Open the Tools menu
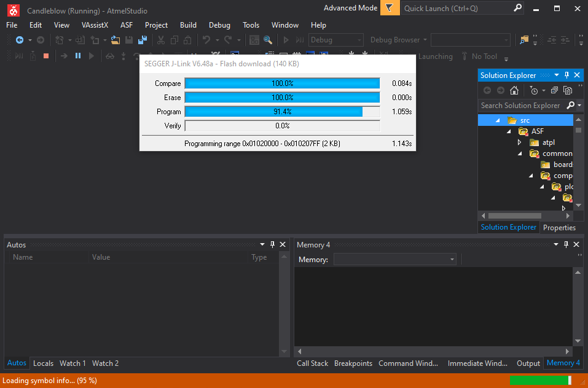Screen dimensions: 588x388 tap(251, 25)
